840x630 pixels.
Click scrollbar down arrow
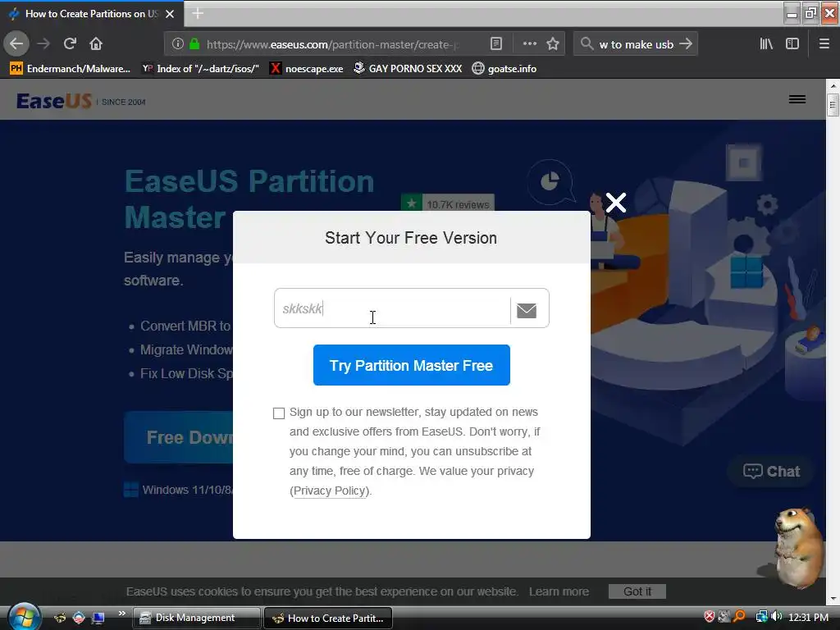(833, 599)
